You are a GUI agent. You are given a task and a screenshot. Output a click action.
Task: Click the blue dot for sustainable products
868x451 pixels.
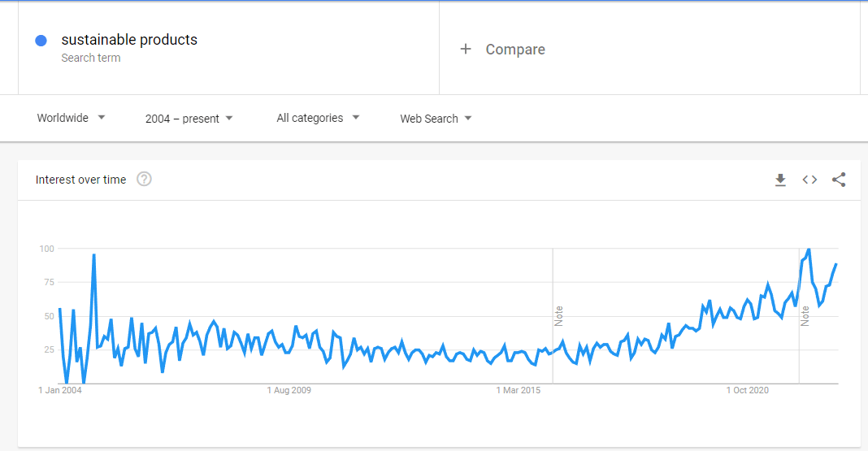[x=41, y=41]
